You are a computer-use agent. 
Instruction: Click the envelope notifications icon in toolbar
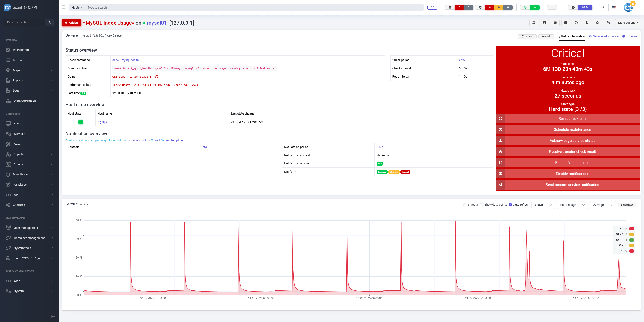(x=555, y=23)
